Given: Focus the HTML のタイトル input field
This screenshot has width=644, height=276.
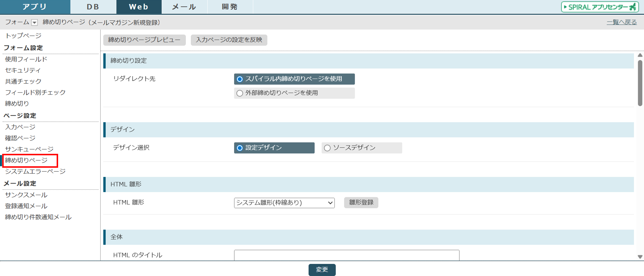Looking at the screenshot, I should coord(346,255).
